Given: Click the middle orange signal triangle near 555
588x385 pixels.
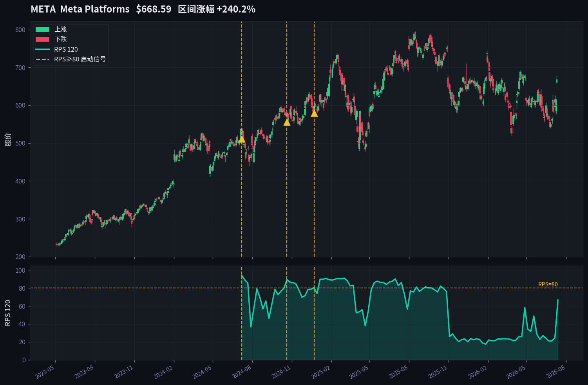Looking at the screenshot, I should coord(287,122).
